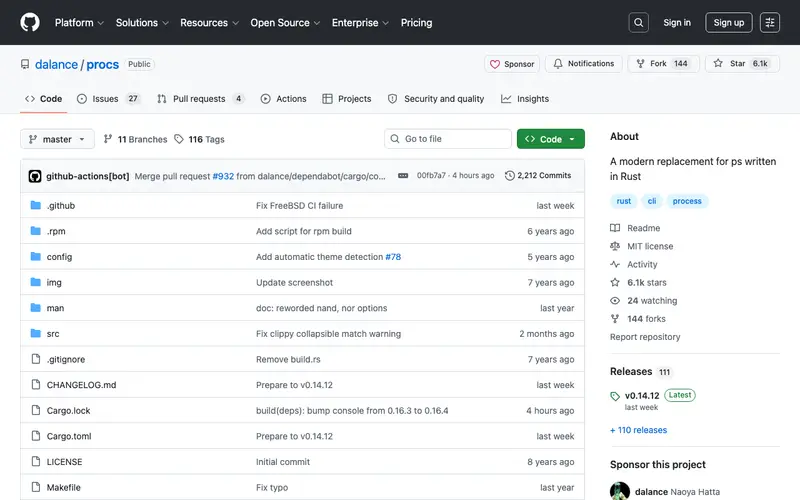
Task: Open the green Code dropdown
Action: (x=551, y=139)
